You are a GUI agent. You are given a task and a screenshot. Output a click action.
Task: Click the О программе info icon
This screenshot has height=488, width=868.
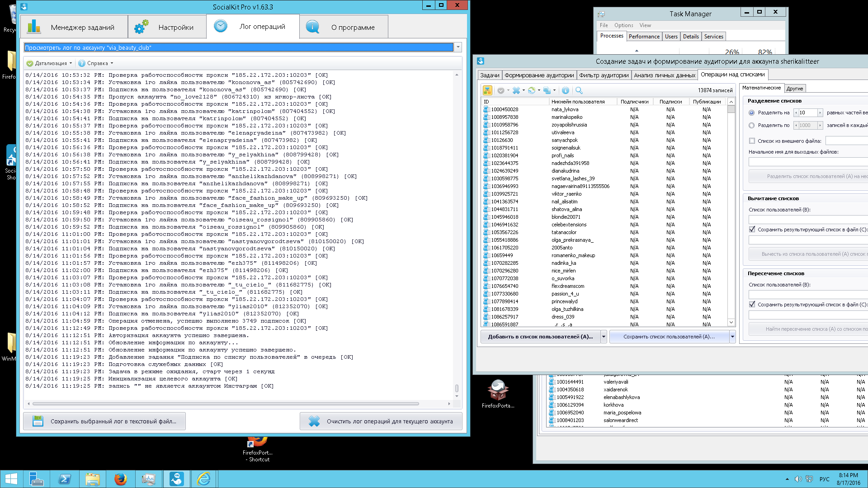pos(312,27)
